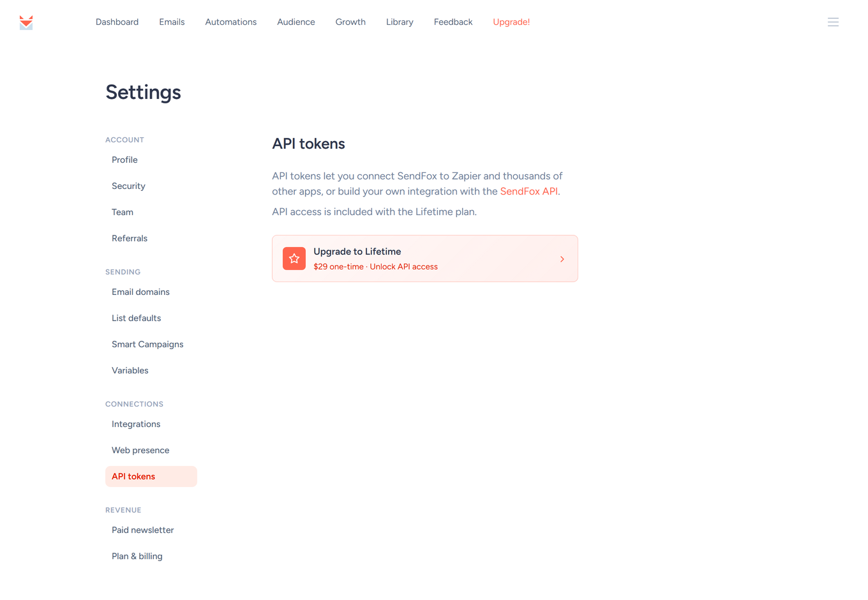Click the red Upgrade! link
Screen dimensions: 868x600
[x=511, y=22]
